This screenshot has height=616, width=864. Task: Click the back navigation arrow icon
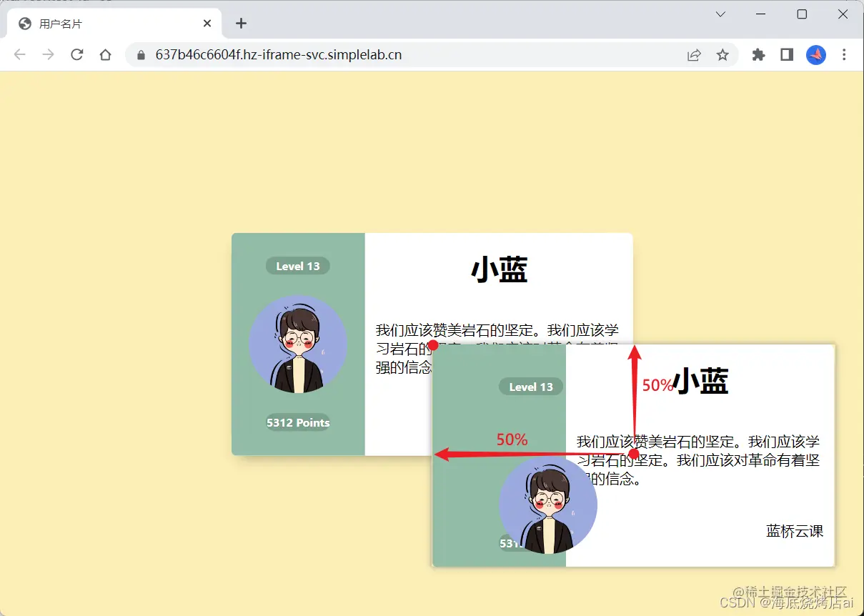[19, 54]
